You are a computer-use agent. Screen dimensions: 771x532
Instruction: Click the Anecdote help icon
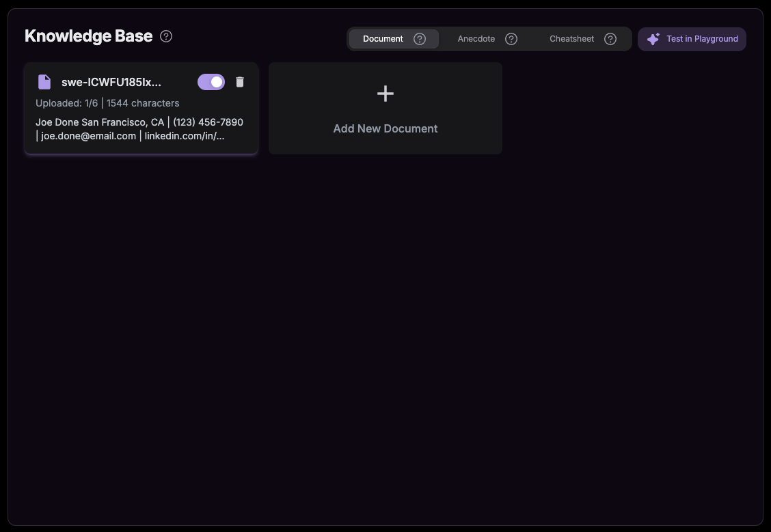click(x=511, y=39)
